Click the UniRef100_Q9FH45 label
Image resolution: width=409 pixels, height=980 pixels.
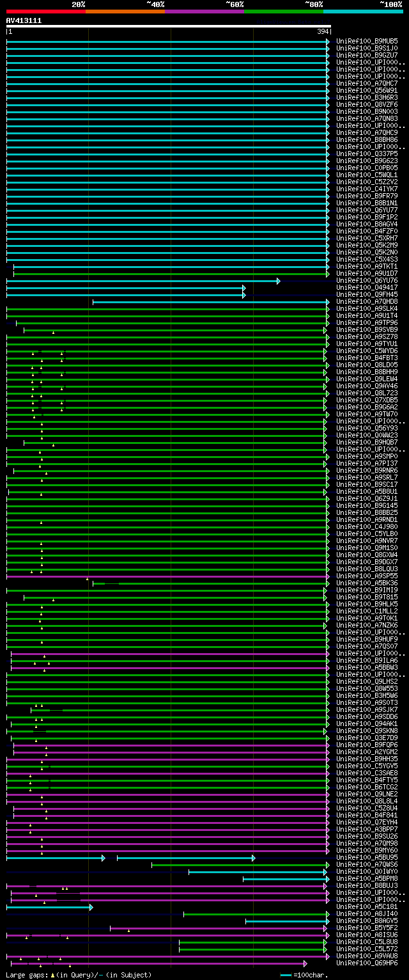pos(367,294)
